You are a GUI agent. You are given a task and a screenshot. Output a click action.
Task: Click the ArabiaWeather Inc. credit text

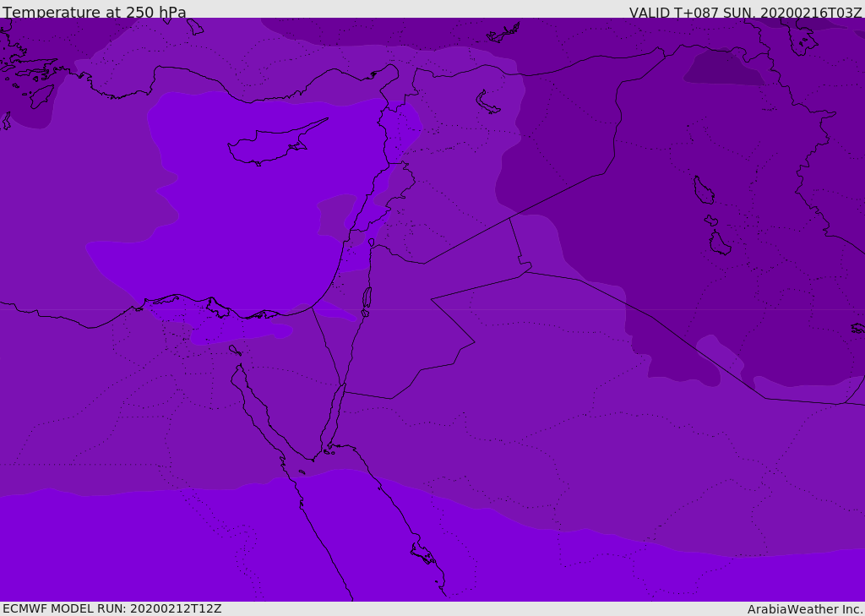pyautogui.click(x=805, y=609)
